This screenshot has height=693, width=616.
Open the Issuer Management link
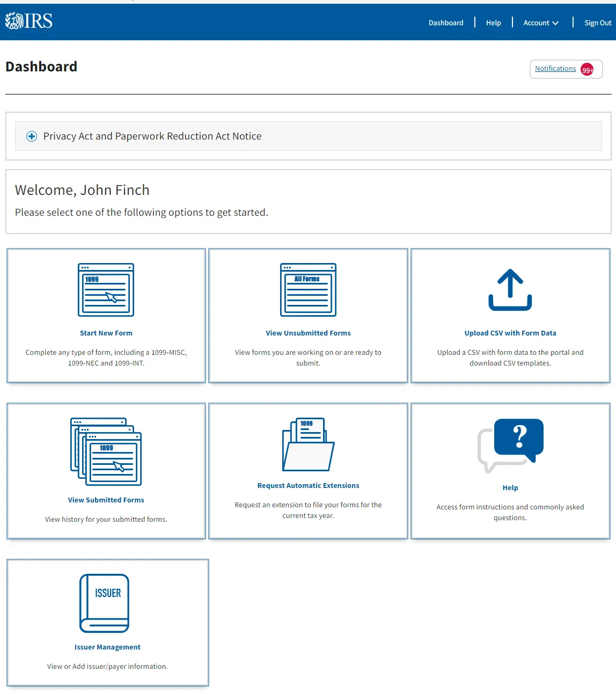(107, 647)
